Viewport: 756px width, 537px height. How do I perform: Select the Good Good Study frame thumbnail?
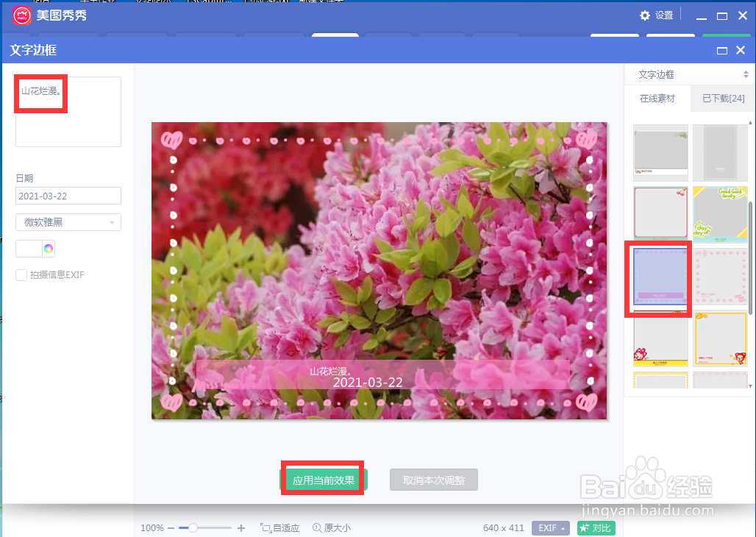coord(720,214)
